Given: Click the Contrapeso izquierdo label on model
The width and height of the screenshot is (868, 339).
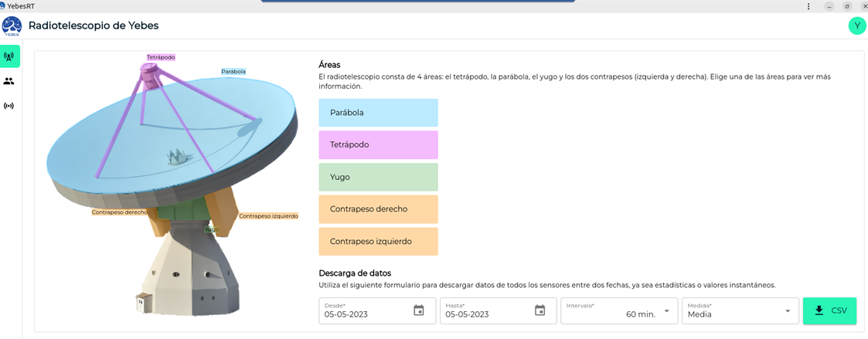Looking at the screenshot, I should [268, 216].
